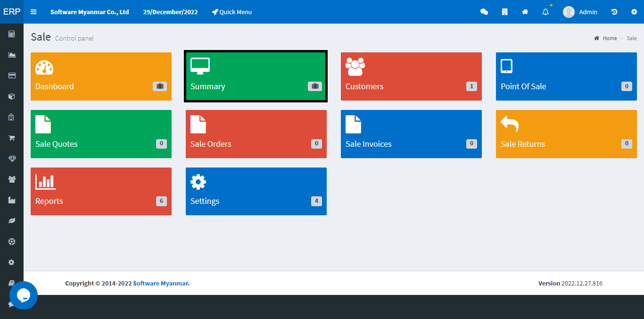Click the Version 2022.12.27.816 text
The image size is (644, 319).
coord(570,283)
